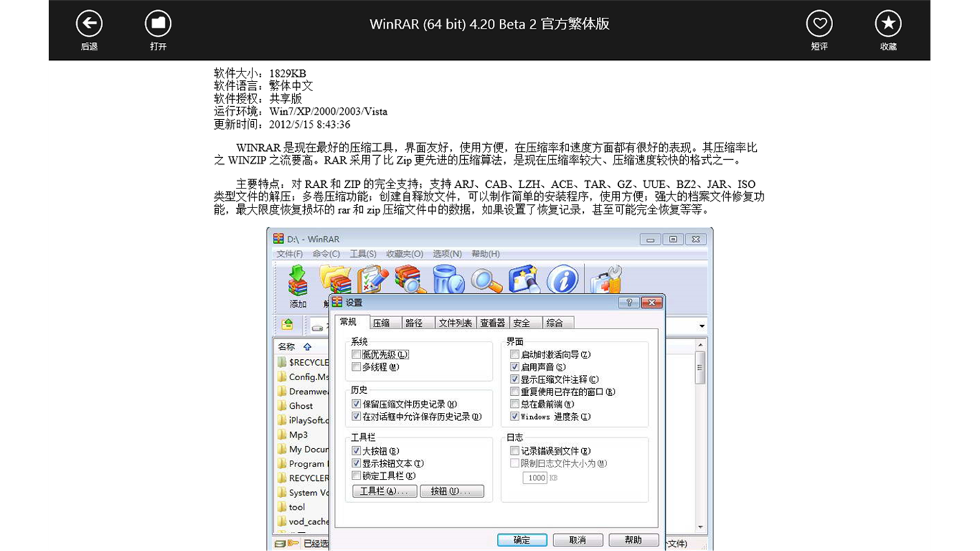
Task: Click the folder icon beside Config.Ms
Action: [282, 377]
